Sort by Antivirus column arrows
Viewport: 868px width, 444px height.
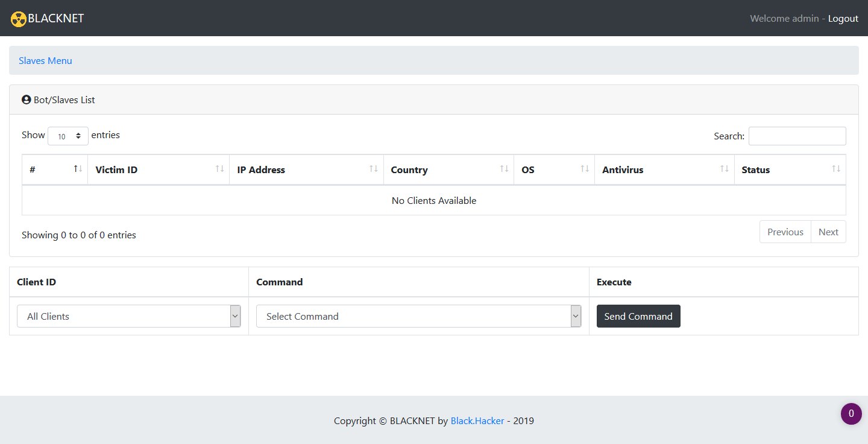click(725, 169)
